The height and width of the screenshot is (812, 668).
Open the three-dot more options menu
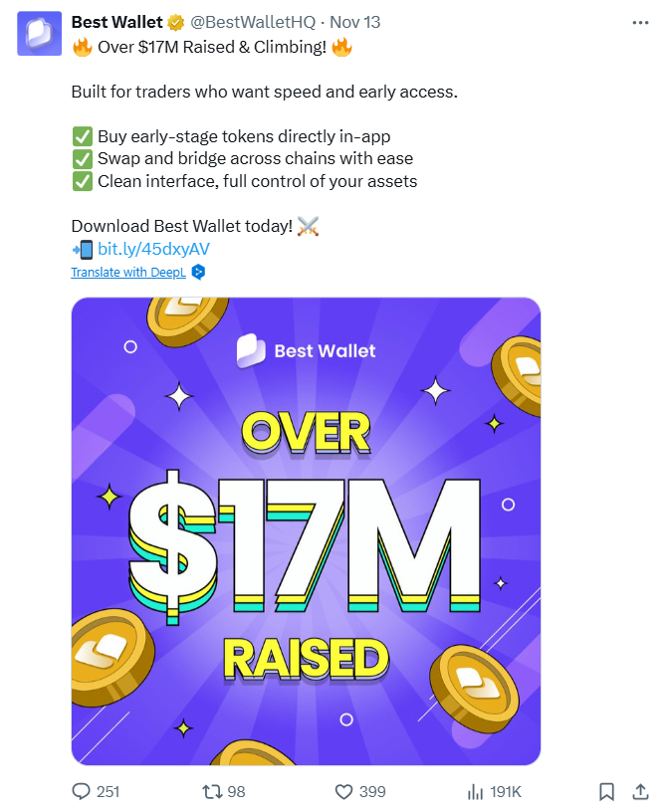click(640, 22)
